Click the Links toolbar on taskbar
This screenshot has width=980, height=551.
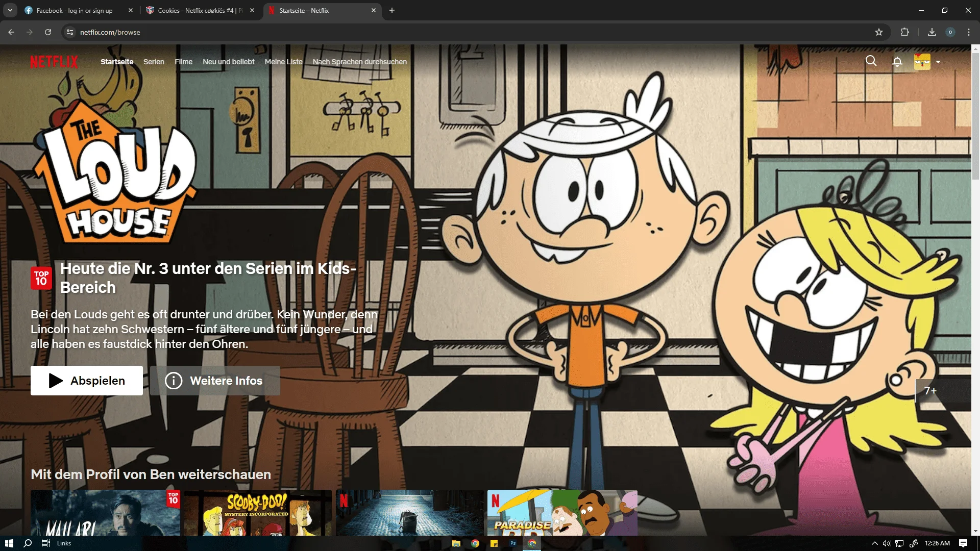click(64, 543)
